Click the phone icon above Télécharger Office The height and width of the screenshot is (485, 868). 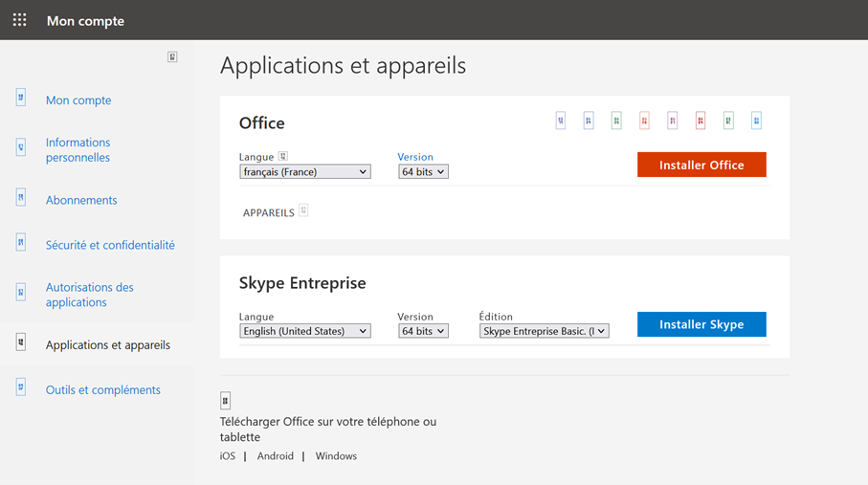pos(225,400)
